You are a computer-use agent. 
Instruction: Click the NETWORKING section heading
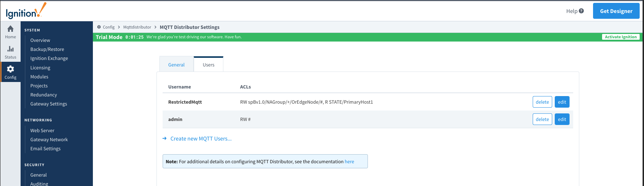[38, 120]
